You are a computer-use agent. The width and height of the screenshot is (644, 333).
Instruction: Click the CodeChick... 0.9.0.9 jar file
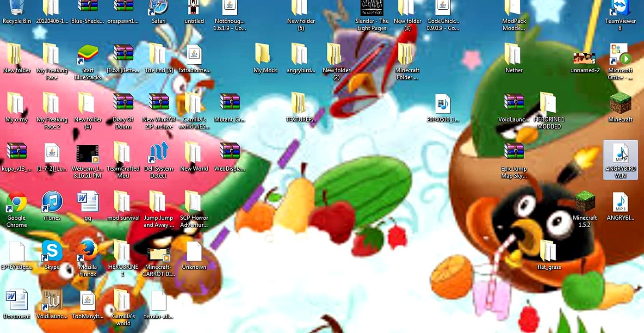[443, 16]
